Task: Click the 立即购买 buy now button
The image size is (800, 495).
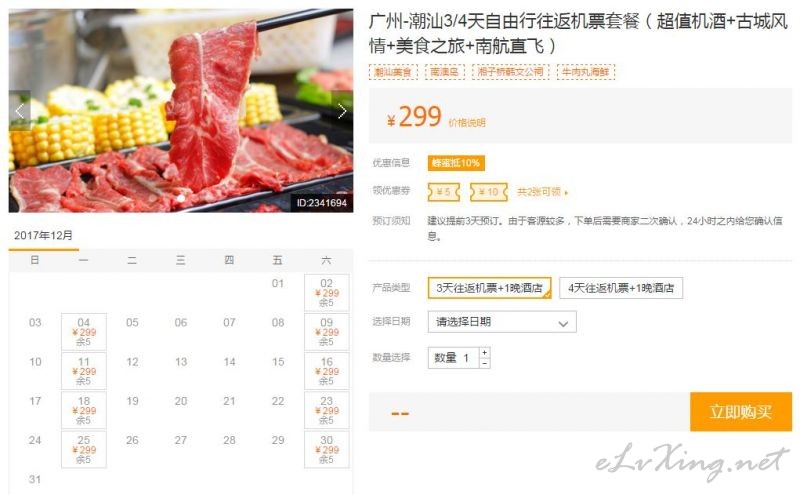Action: tap(741, 412)
